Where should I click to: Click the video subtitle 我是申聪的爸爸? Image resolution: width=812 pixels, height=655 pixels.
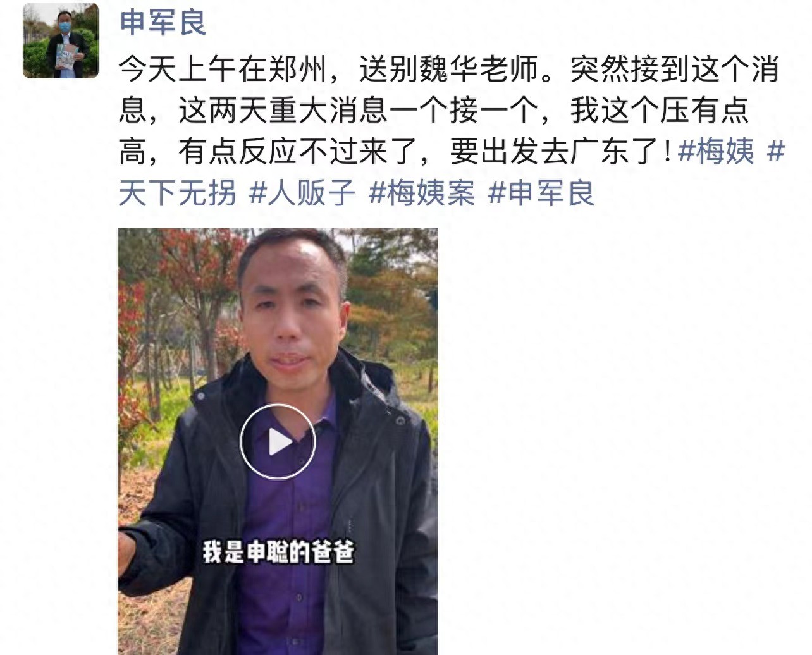coord(278,552)
